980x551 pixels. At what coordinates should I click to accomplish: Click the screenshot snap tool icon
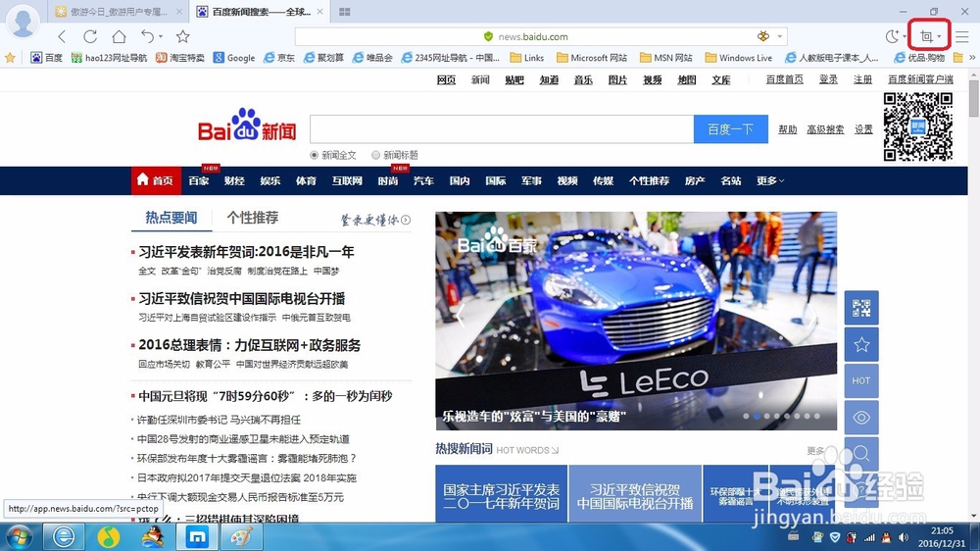coord(926,36)
